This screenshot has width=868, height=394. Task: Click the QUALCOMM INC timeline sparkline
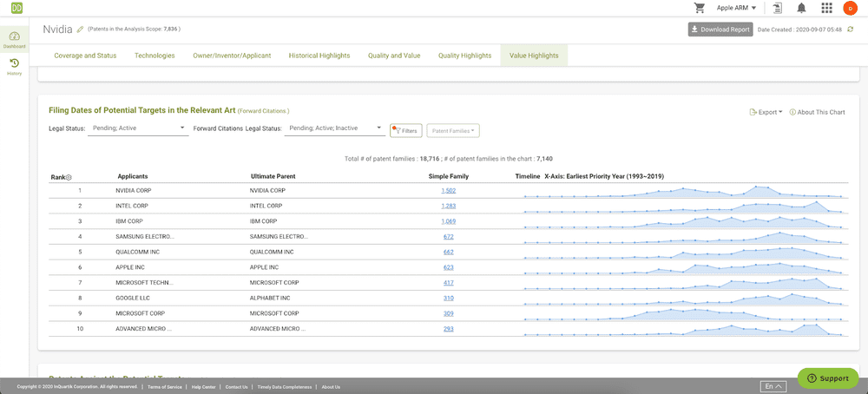[682, 253]
